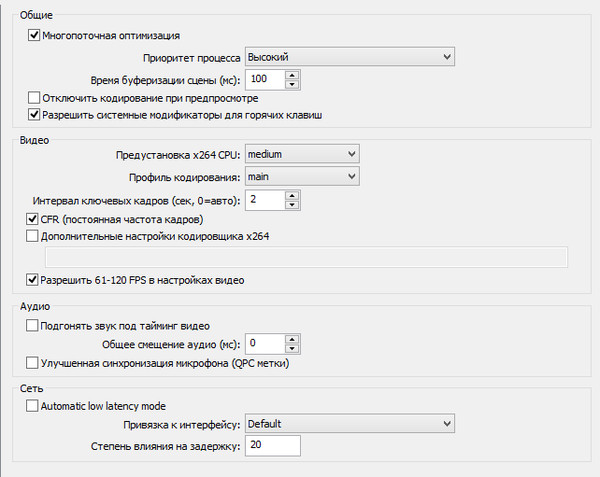Expand Профиль кодирования combo box
Screen dimensions: 600x477
[302, 176]
